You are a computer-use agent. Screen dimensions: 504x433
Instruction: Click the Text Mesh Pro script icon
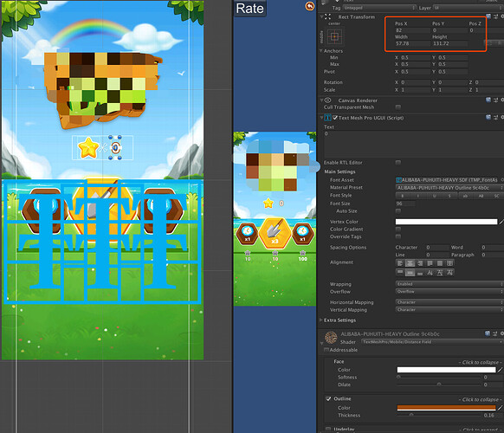point(327,118)
